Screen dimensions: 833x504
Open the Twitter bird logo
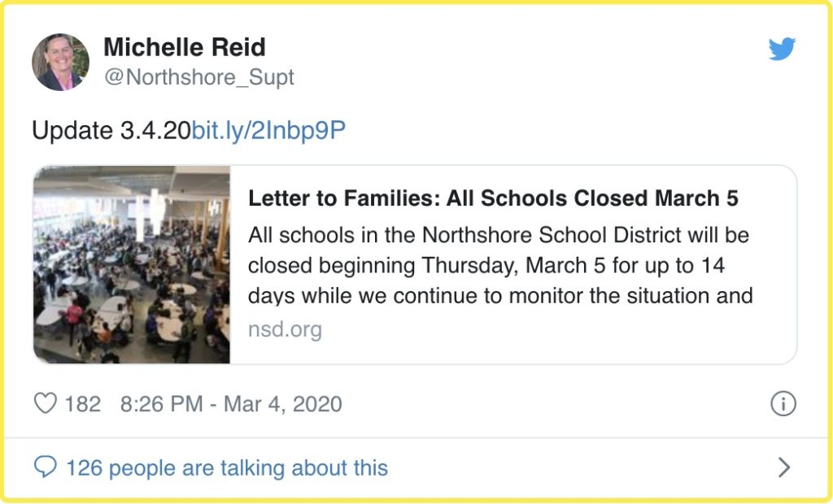[x=781, y=50]
